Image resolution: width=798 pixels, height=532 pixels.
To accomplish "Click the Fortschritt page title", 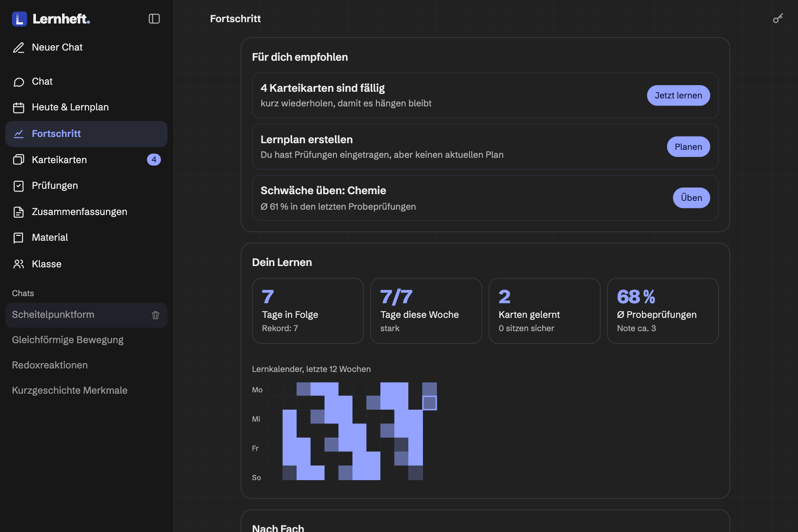I will click(235, 19).
